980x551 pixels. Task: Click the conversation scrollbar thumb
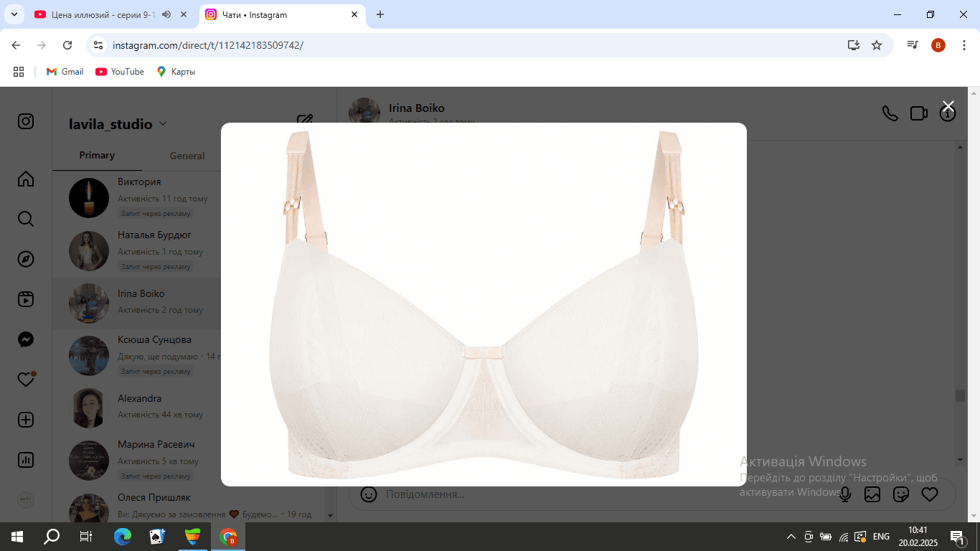tap(960, 396)
